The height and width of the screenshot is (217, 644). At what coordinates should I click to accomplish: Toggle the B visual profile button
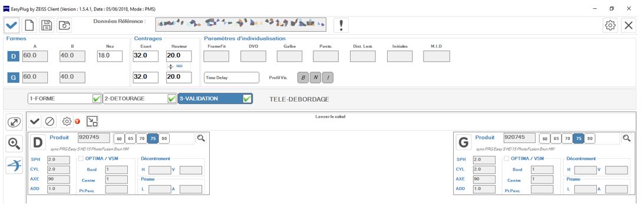[x=303, y=78]
